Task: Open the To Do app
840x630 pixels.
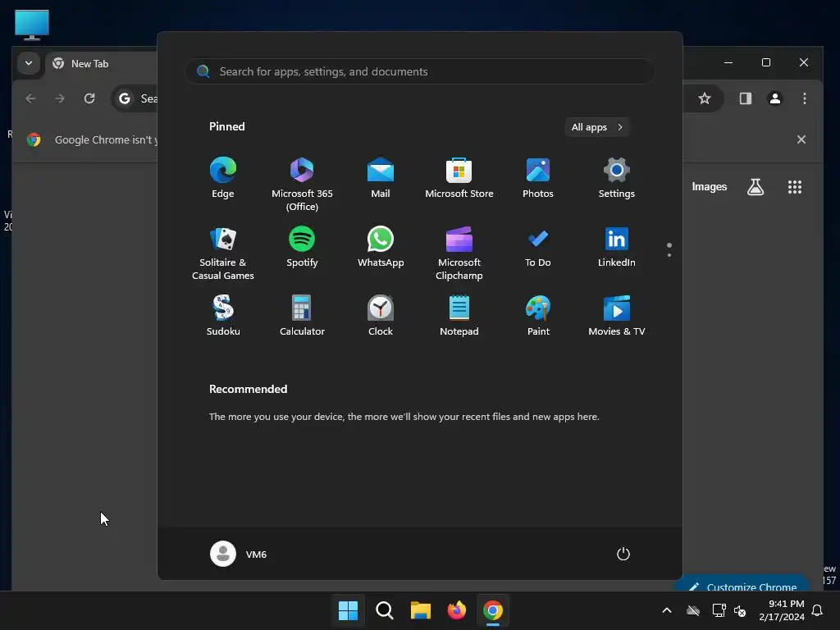Action: tap(538, 247)
